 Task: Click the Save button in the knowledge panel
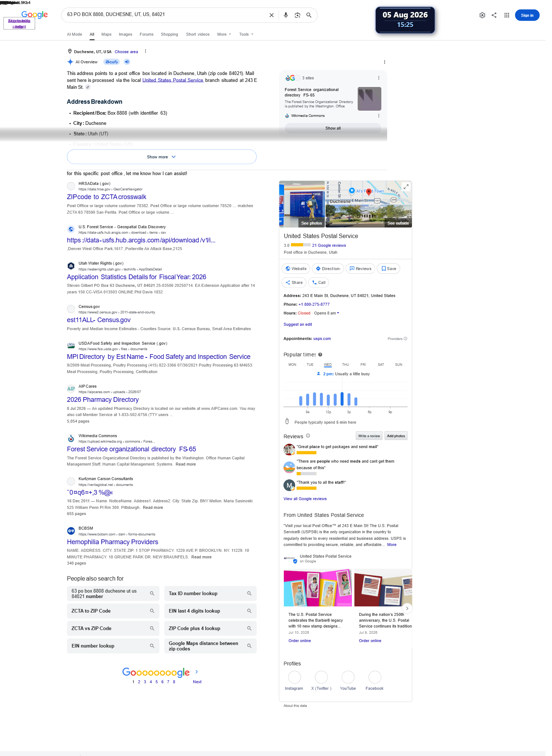click(x=389, y=269)
